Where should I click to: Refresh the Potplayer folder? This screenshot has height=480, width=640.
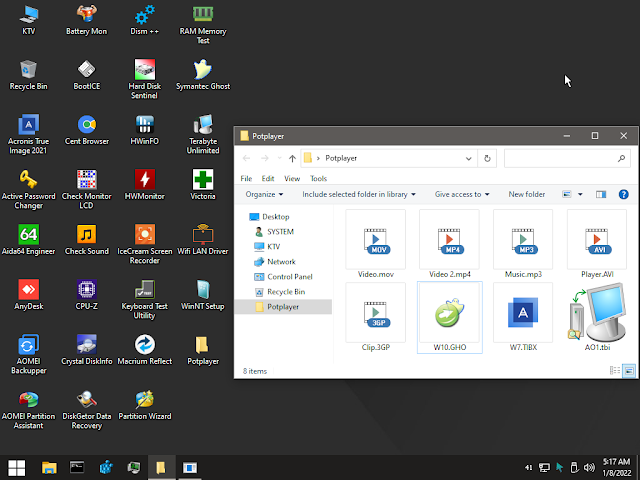click(487, 158)
